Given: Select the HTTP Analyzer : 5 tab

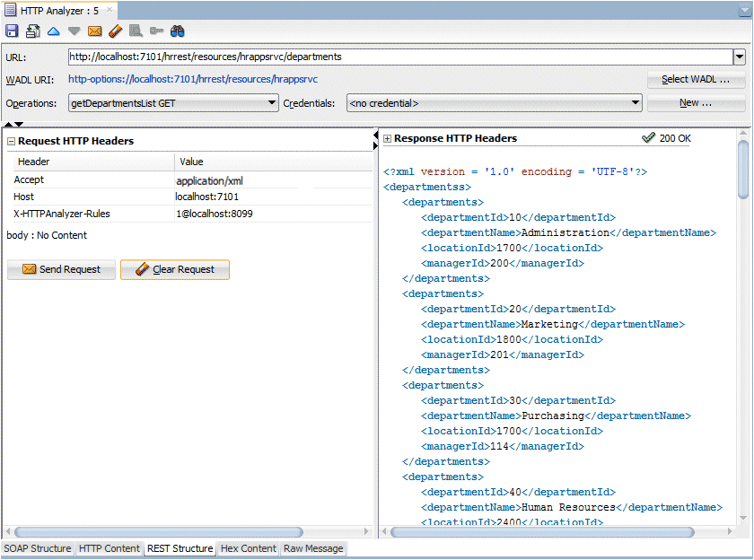Looking at the screenshot, I should 59,11.
